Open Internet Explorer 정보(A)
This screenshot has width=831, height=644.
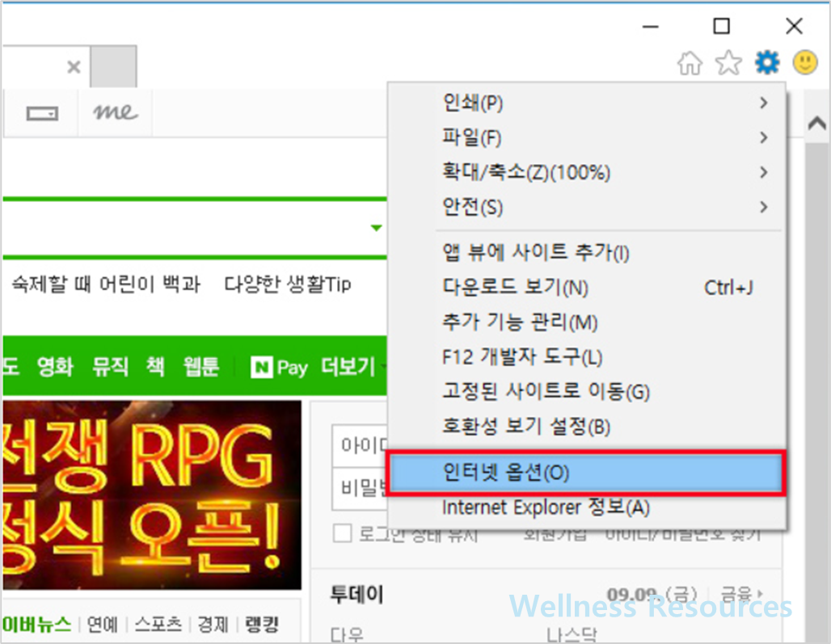586,507
